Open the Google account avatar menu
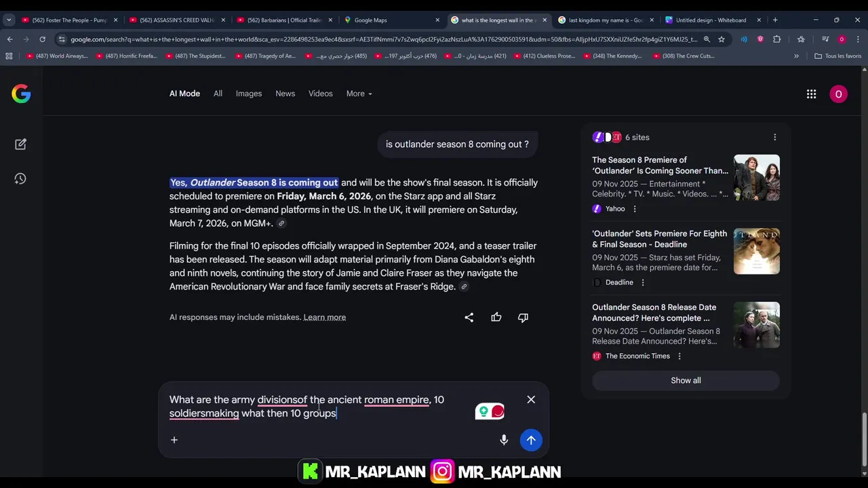Viewport: 868px width, 488px height. tap(838, 94)
